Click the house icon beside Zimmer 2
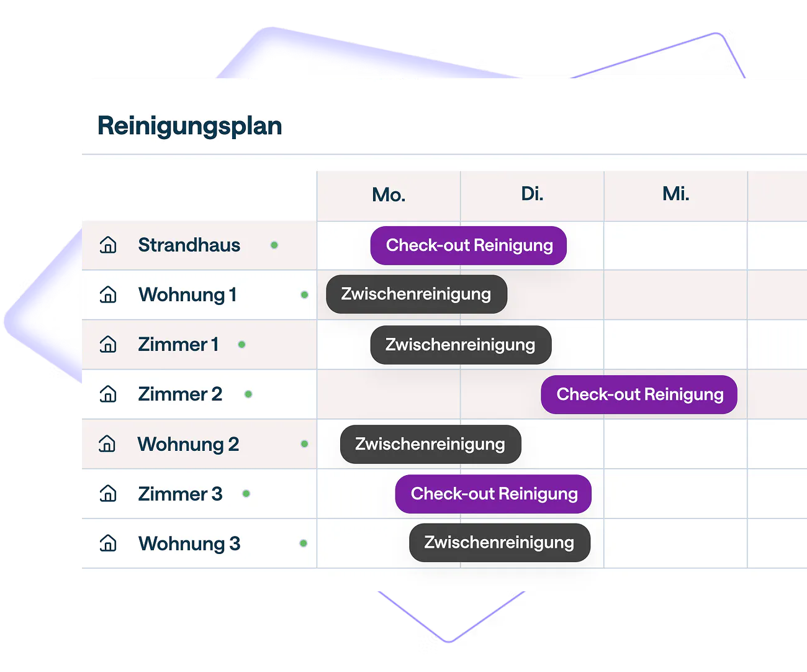Screen dimensions: 807x672 pyautogui.click(x=108, y=394)
